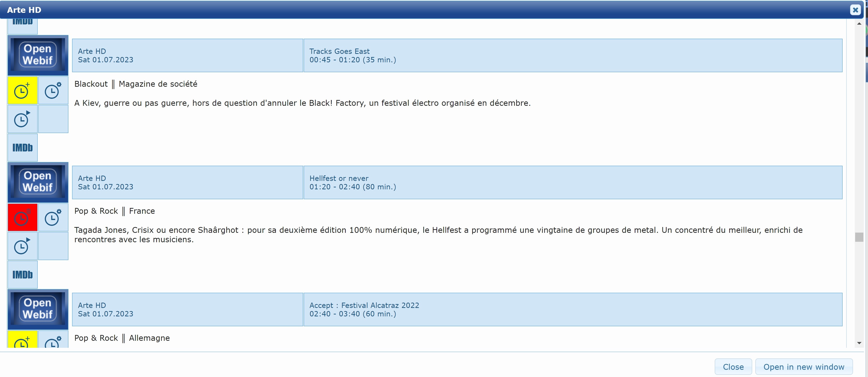This screenshot has width=868, height=377.
Task: Open the OpenWebif logo for Hellfest or never
Action: click(38, 182)
